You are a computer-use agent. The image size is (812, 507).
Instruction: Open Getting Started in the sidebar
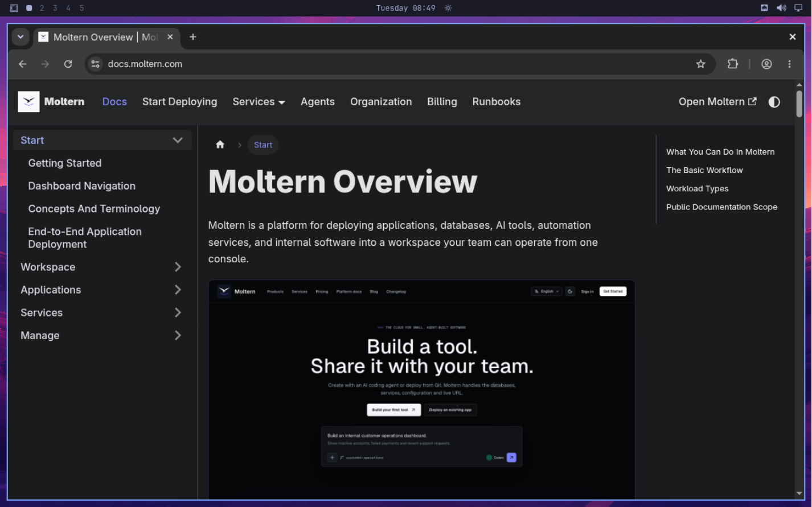[65, 163]
